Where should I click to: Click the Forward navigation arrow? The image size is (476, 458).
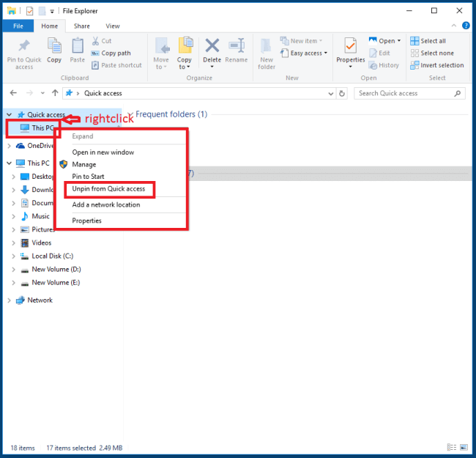[29, 93]
